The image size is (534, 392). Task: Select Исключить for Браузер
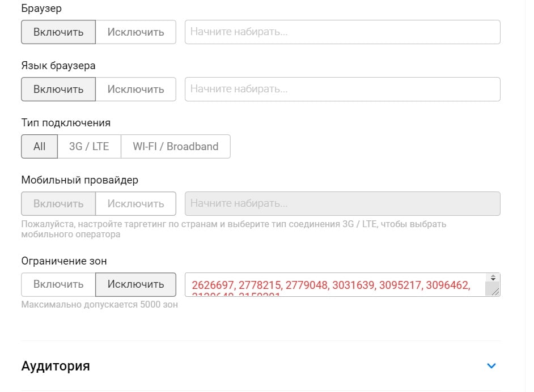click(x=135, y=32)
